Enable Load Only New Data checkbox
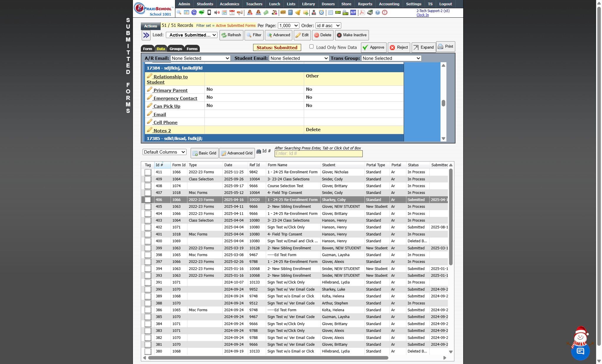The height and width of the screenshot is (364, 602). coord(311,47)
